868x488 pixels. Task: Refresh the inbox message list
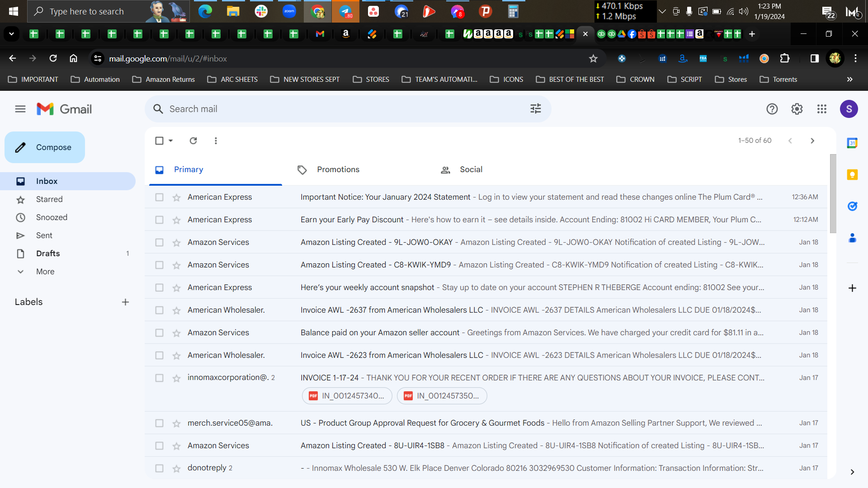pos(193,141)
